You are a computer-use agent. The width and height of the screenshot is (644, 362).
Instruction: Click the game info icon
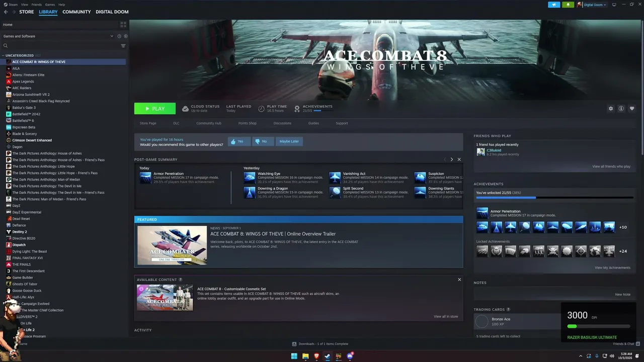click(621, 109)
